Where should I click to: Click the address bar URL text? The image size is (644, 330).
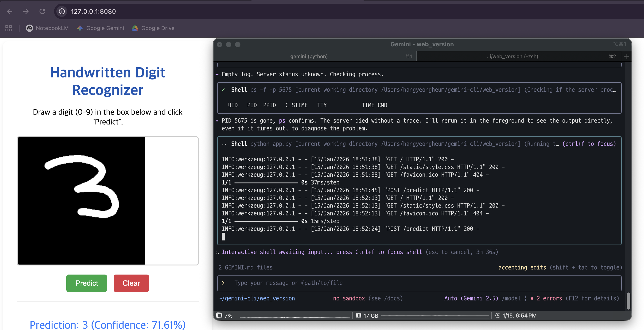point(93,11)
